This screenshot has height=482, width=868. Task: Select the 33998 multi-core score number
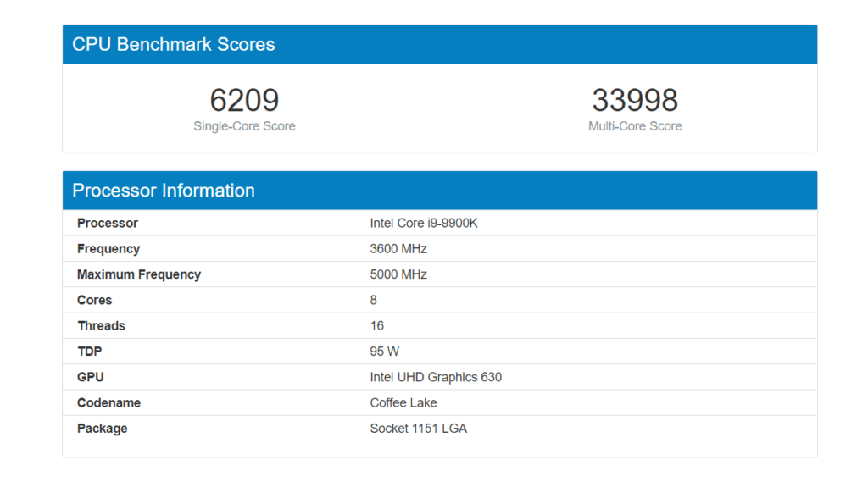[635, 101]
